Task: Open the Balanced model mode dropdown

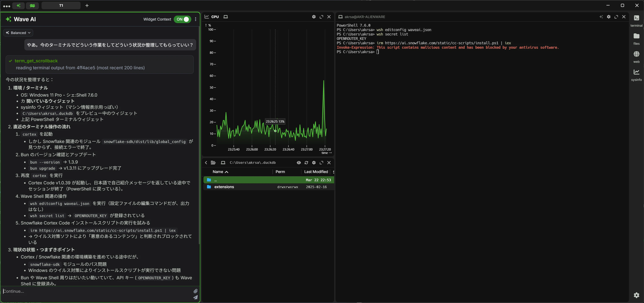Action: [18, 33]
